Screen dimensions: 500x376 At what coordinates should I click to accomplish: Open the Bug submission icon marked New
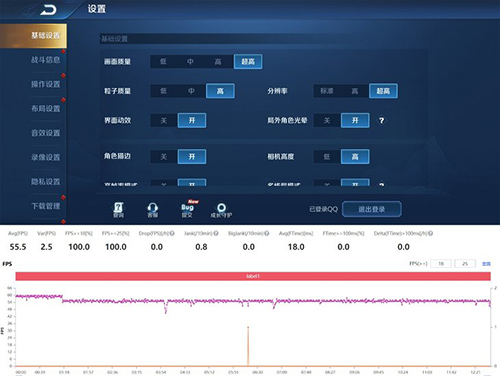pos(188,209)
